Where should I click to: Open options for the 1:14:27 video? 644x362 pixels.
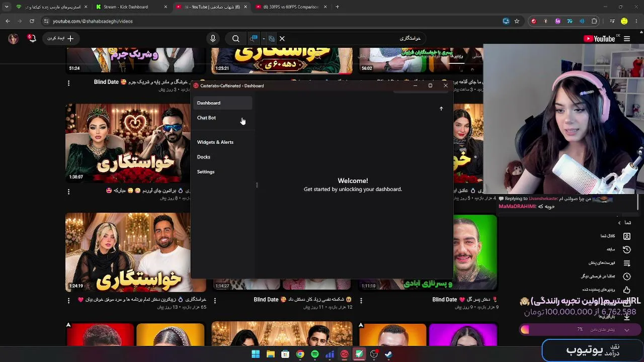pyautogui.click(x=215, y=301)
